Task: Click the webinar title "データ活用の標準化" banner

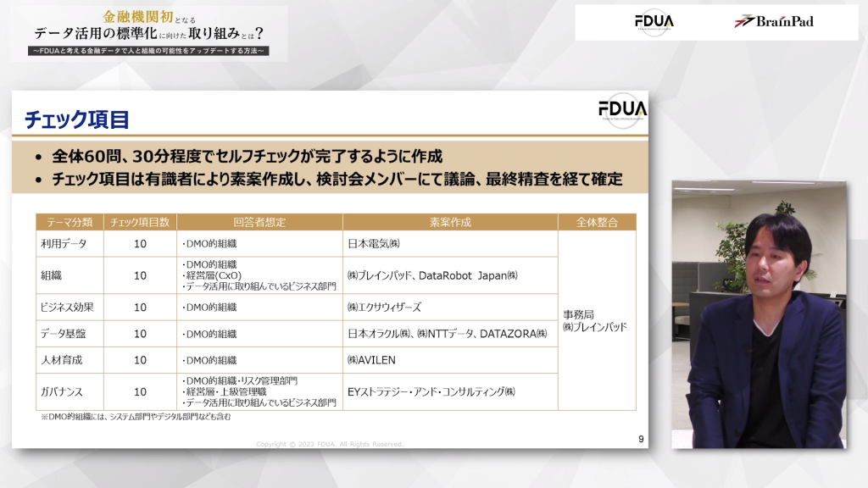Action: coord(149,33)
